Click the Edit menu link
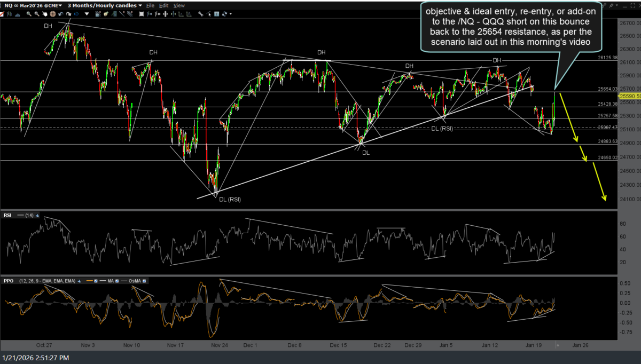This screenshot has width=641, height=364. click(163, 5)
